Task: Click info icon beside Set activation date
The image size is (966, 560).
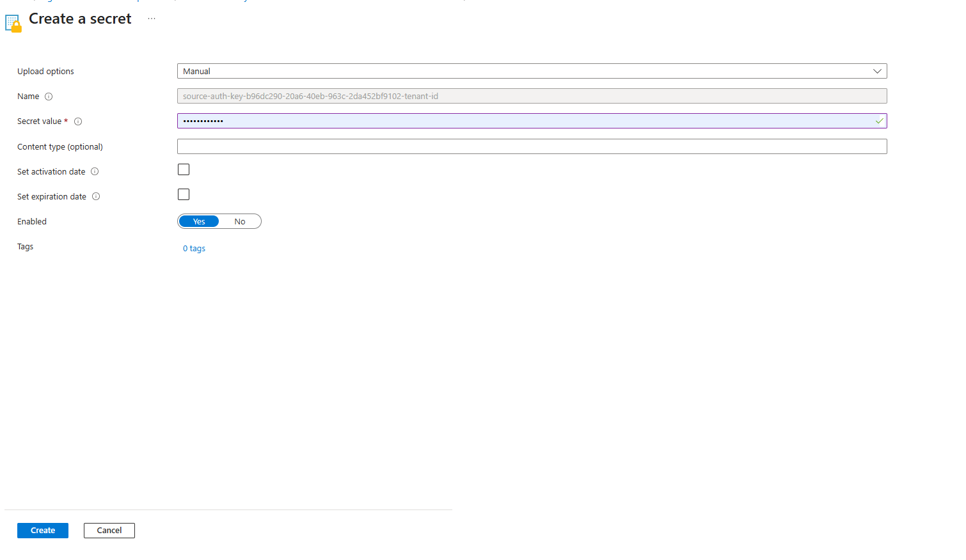Action: pos(95,171)
